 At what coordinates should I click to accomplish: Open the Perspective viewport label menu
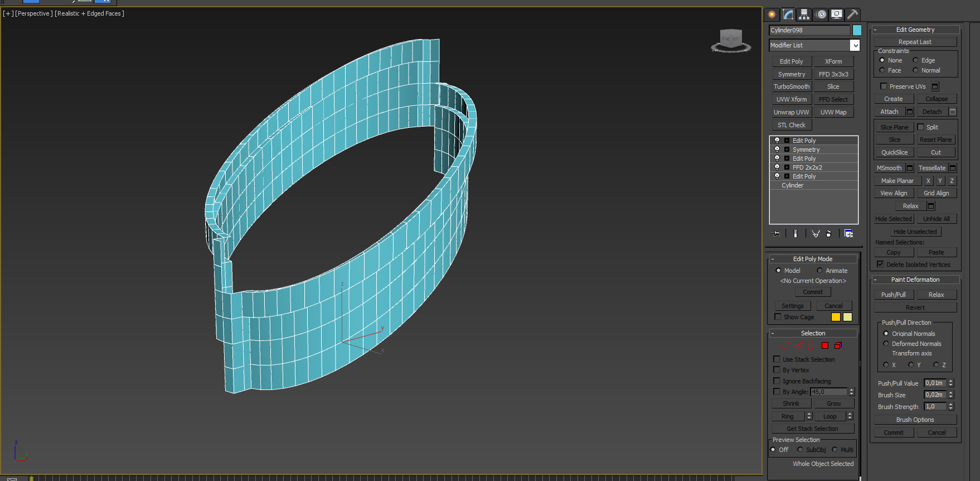(x=33, y=13)
